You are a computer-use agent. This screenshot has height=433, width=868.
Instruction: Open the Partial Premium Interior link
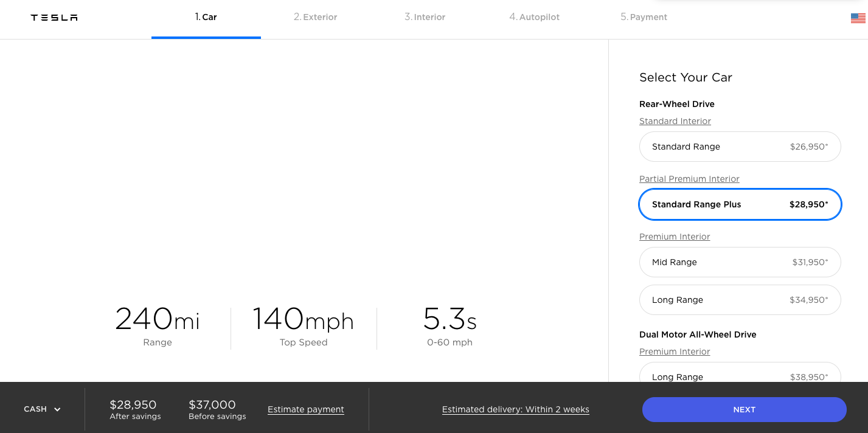(689, 179)
